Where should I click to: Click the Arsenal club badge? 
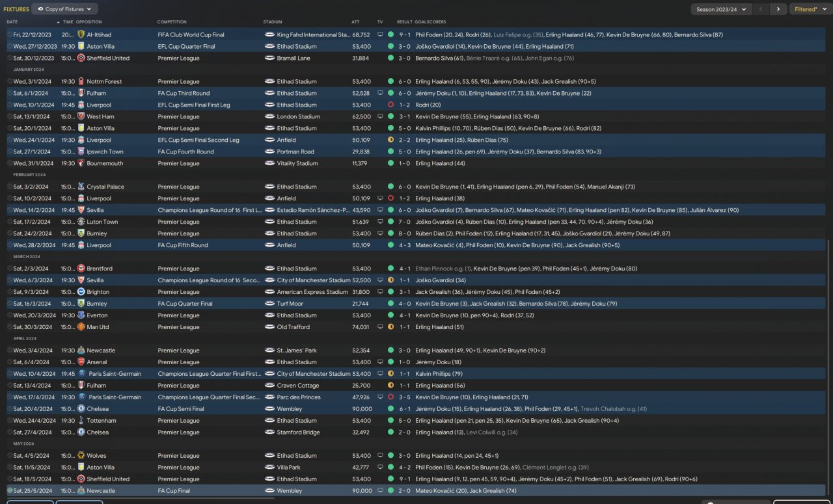[81, 362]
